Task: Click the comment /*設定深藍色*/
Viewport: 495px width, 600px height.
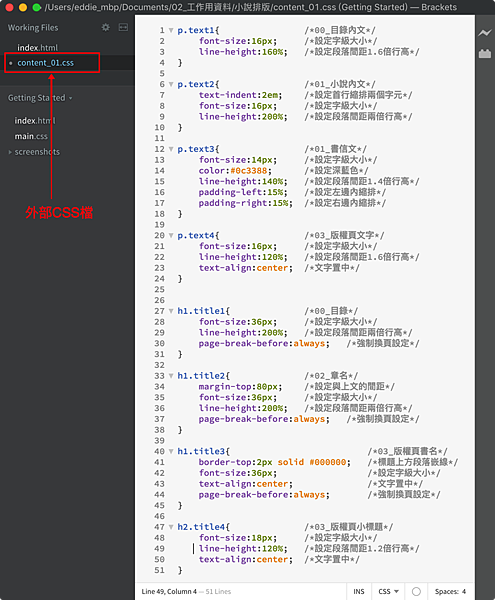Action: point(336,171)
